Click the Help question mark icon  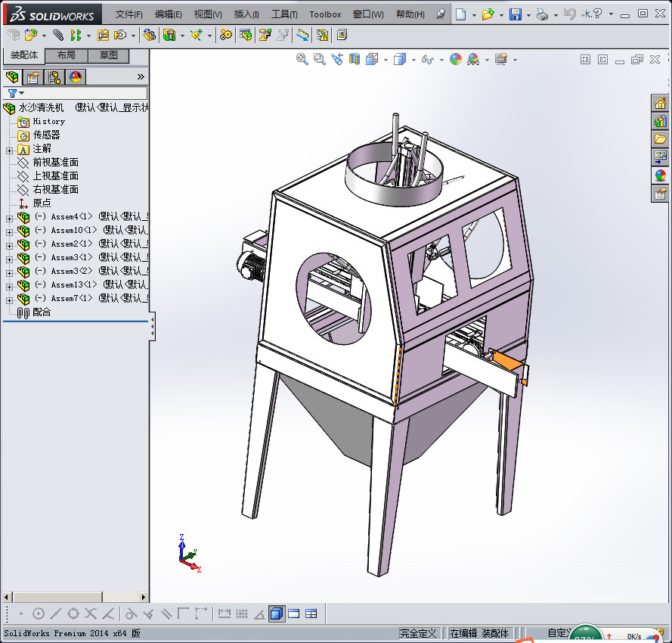click(x=597, y=14)
